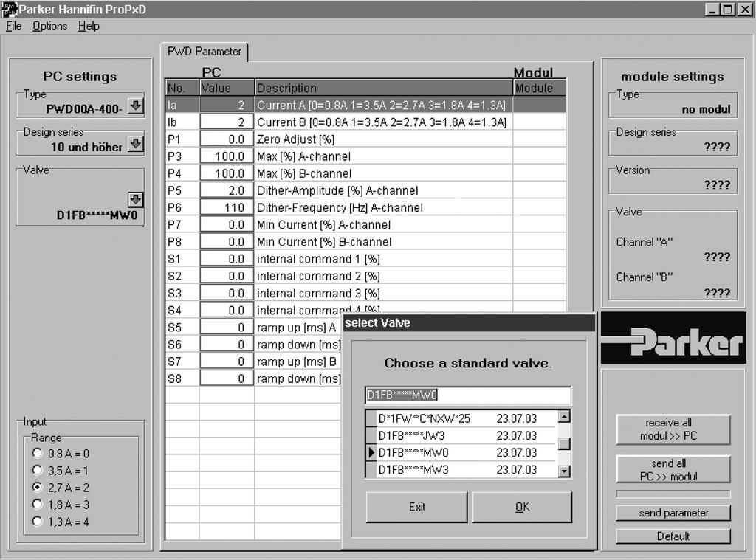Click the Default button
756x560 pixels.
click(x=673, y=536)
